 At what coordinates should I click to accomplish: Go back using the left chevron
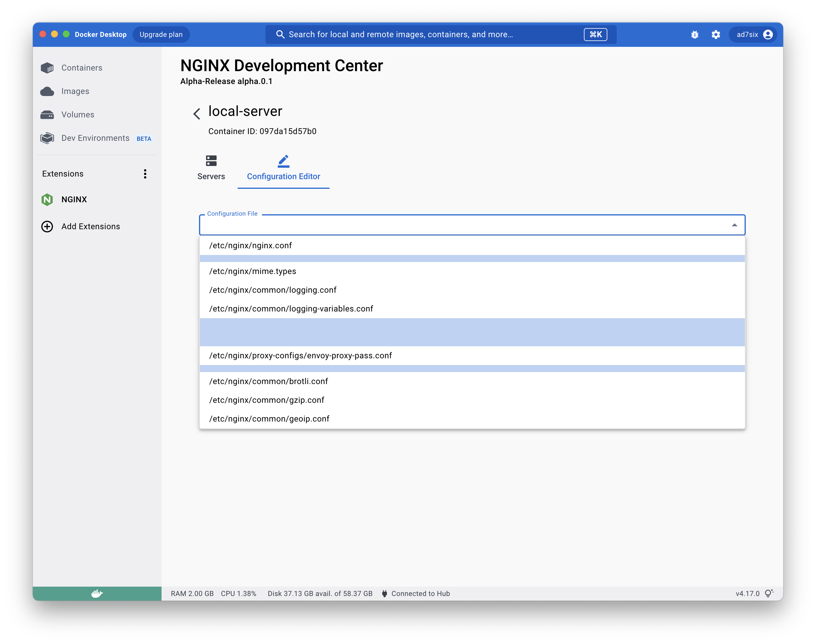tap(197, 114)
